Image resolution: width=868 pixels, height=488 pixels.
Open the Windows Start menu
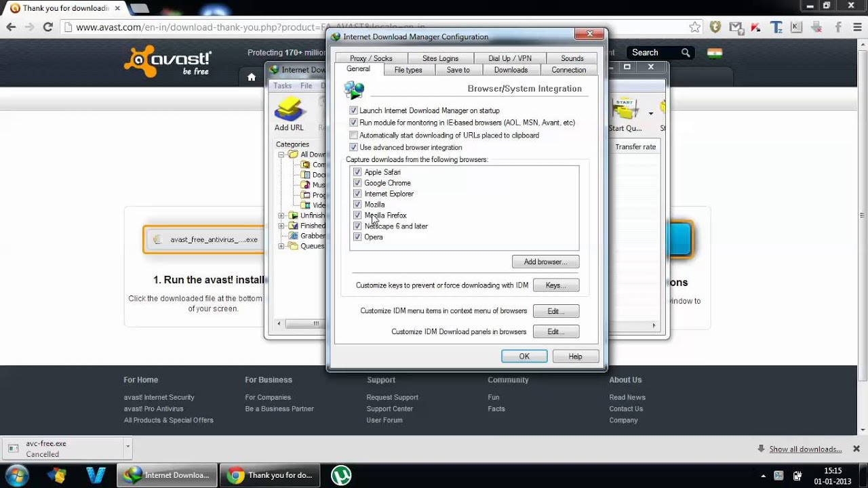pos(17,474)
